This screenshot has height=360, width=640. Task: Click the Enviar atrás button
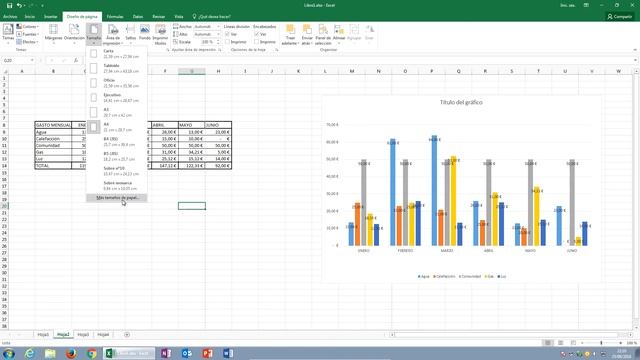307,34
